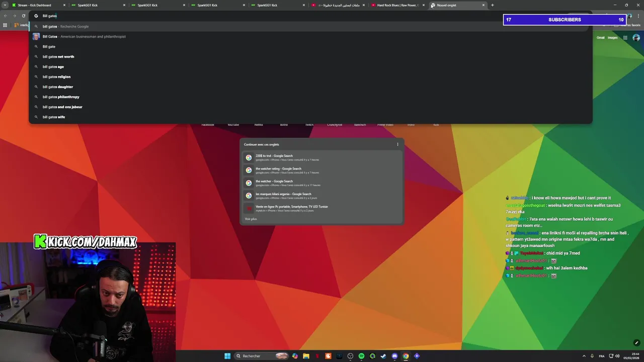
Task: Click the pencil customize icon at bottom right
Action: (636, 343)
